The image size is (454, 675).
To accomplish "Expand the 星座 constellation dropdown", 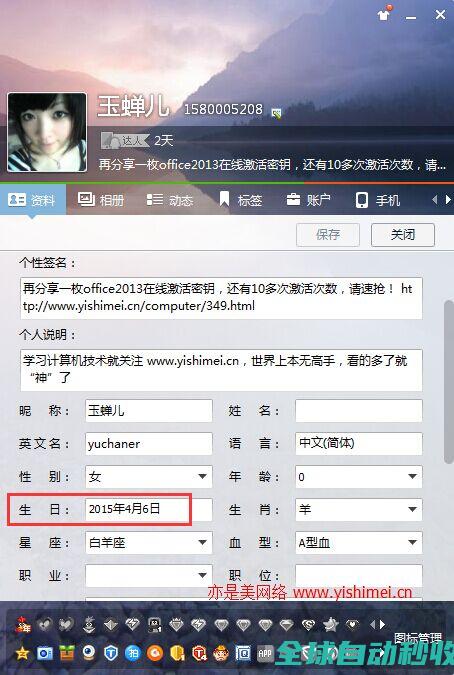I will coord(149,542).
